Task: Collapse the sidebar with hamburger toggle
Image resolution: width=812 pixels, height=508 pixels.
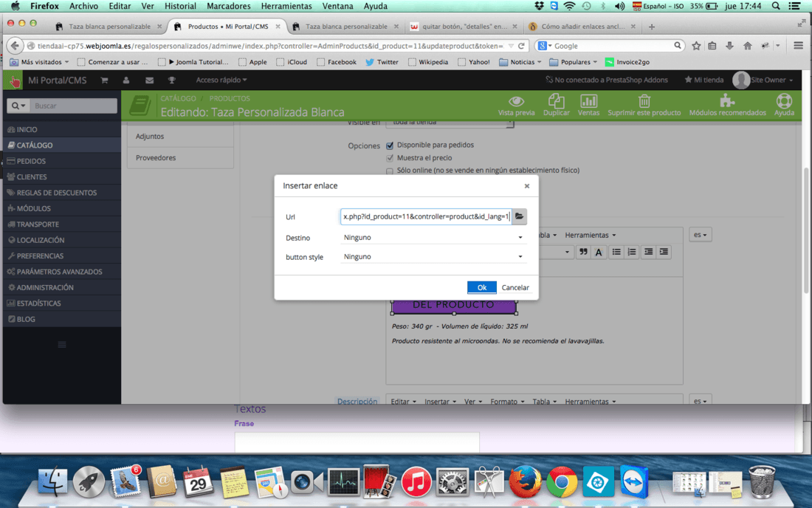Action: coord(61,345)
